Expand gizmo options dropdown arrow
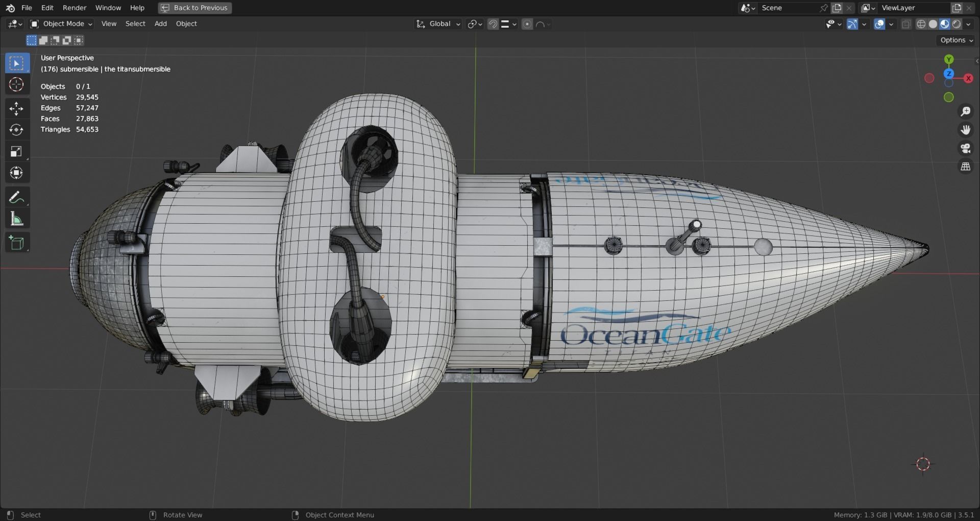The height and width of the screenshot is (521, 980). click(864, 24)
